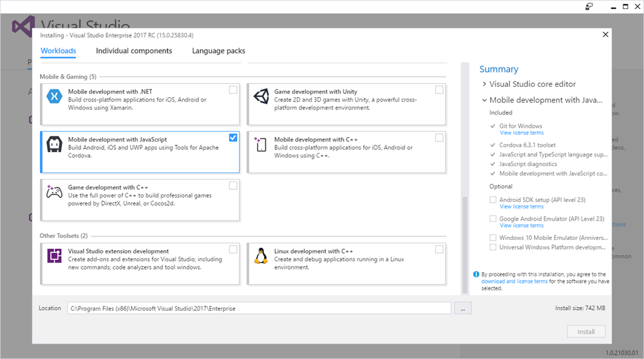Tick the Google Android Emulator option
Viewport: 644px width, 359px height.
tap(493, 219)
